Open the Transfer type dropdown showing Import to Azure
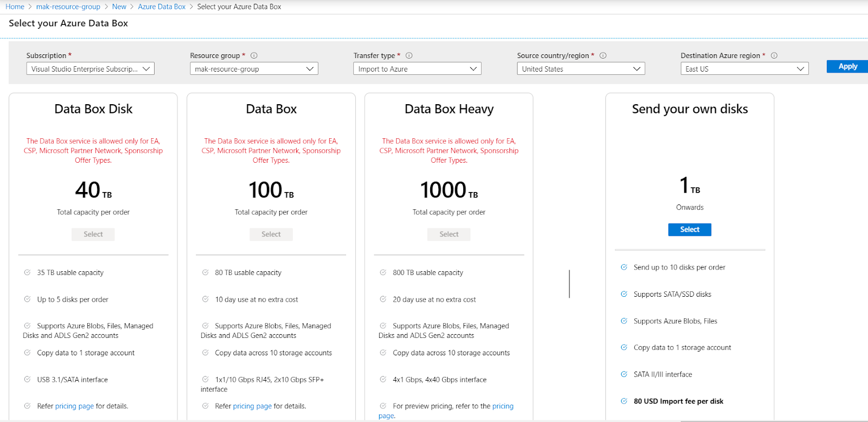This screenshot has width=868, height=422. pos(417,69)
